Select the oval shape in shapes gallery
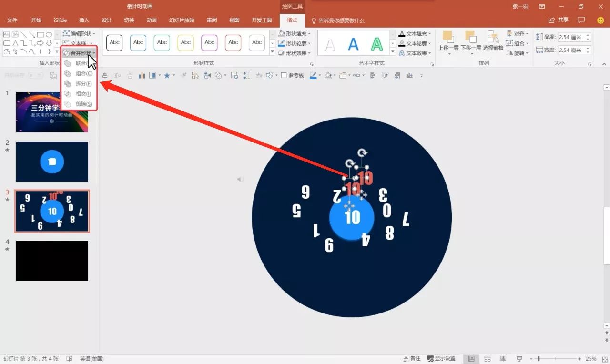 click(x=49, y=35)
